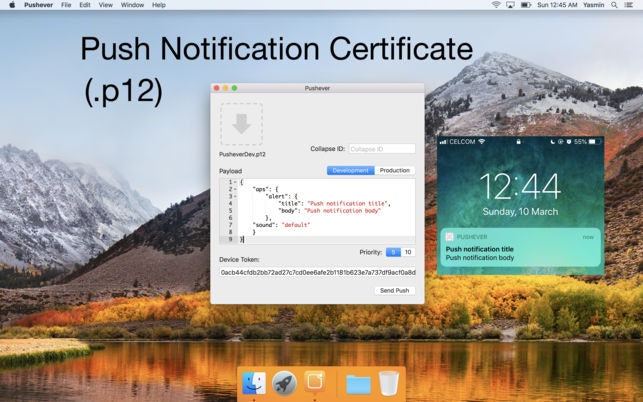Show the date and time 'Sun 12:45 AM'
The width and height of the screenshot is (643, 402).
tap(557, 5)
